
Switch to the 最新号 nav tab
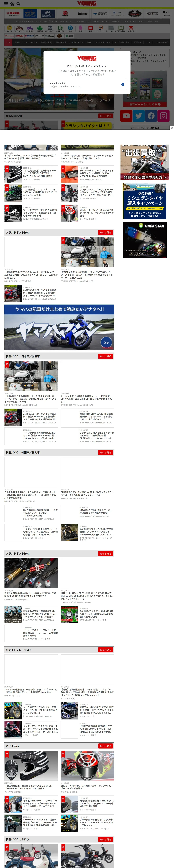point(18,42)
